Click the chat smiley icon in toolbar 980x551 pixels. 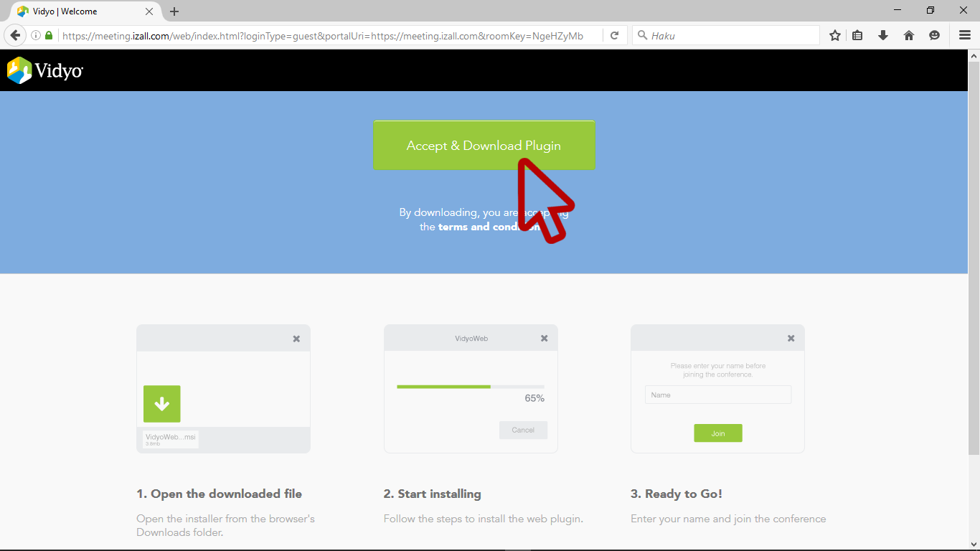click(934, 35)
